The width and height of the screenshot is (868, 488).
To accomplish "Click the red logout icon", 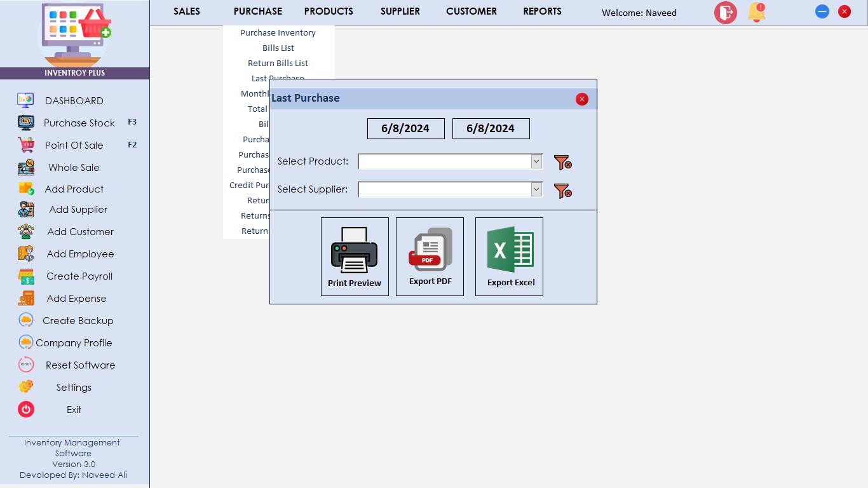I will (725, 12).
